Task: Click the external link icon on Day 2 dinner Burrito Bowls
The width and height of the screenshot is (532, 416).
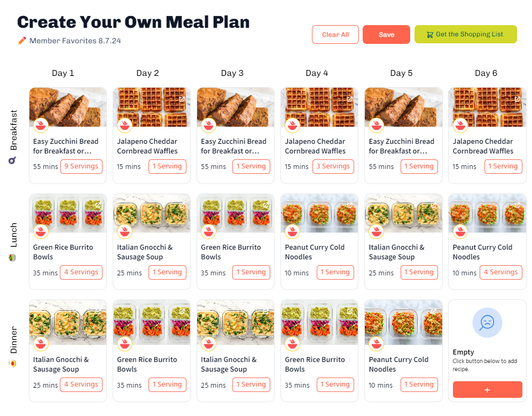Action: coord(182,311)
